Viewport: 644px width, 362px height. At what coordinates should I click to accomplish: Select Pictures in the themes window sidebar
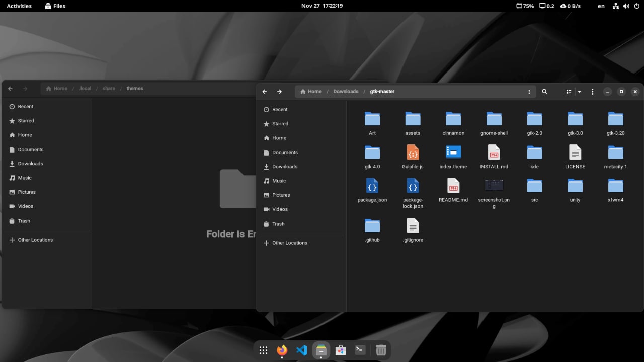tap(27, 192)
